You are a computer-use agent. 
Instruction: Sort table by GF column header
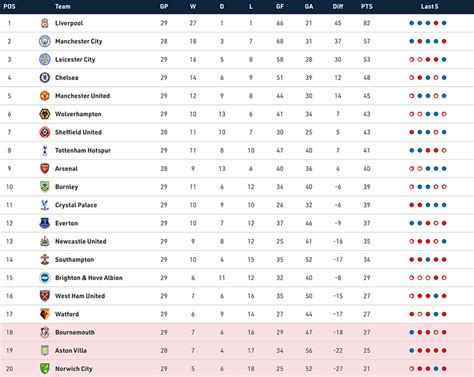point(280,6)
